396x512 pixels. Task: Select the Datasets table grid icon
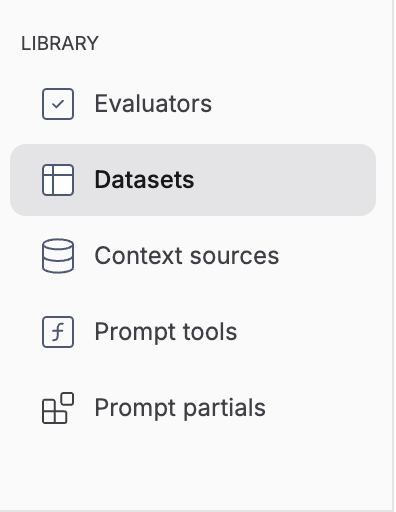(x=58, y=180)
